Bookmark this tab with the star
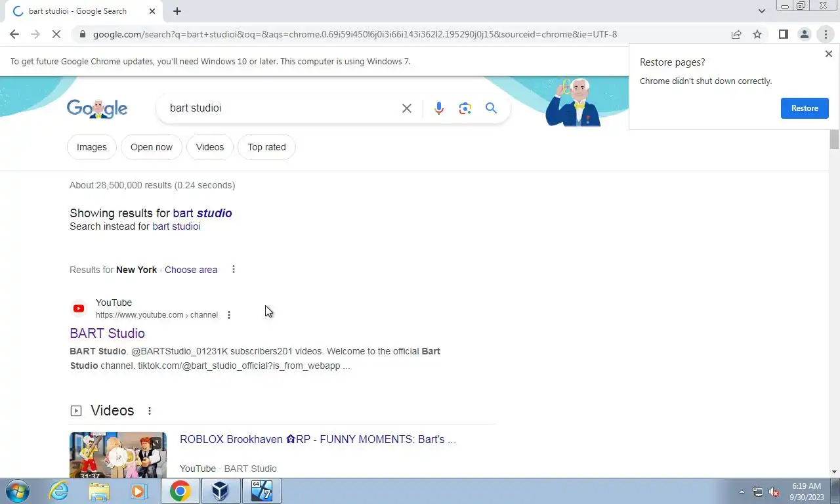840x504 pixels. tap(757, 34)
